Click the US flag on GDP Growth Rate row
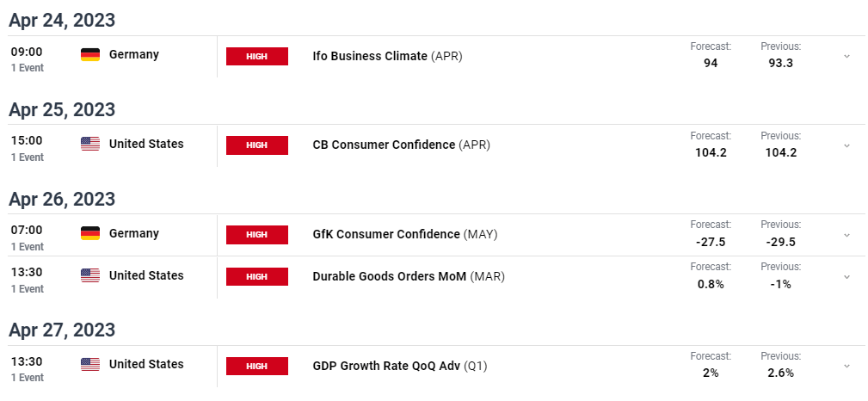The width and height of the screenshot is (868, 401). pyautogui.click(x=90, y=364)
